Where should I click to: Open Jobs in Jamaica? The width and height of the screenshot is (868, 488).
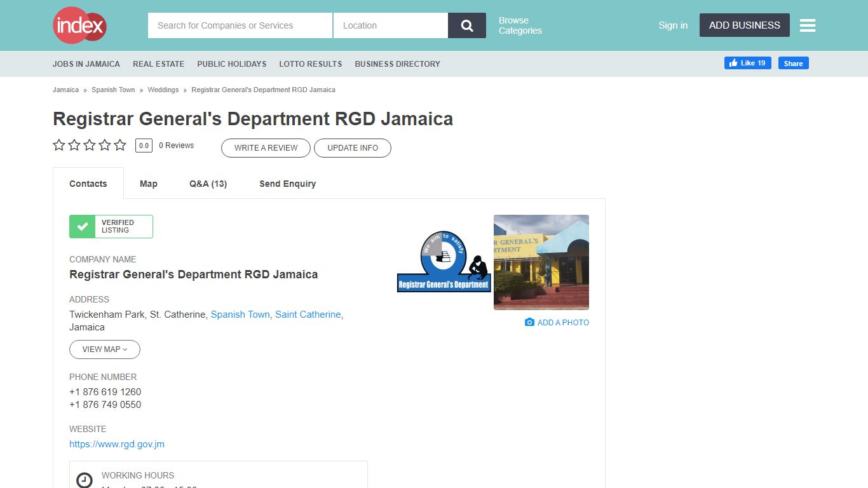tap(86, 64)
